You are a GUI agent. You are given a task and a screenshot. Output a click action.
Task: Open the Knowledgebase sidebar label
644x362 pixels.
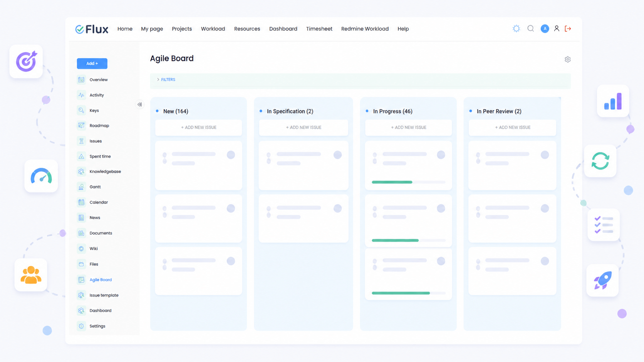pyautogui.click(x=105, y=172)
